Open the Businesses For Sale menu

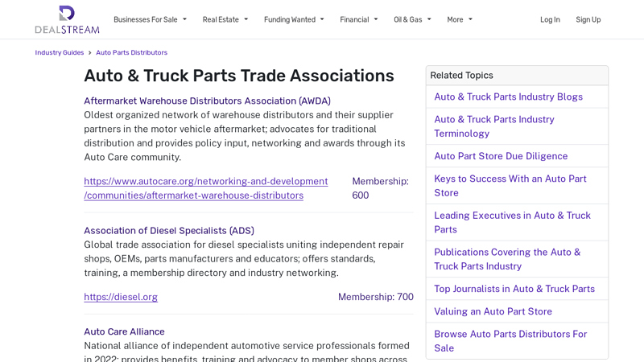150,19
